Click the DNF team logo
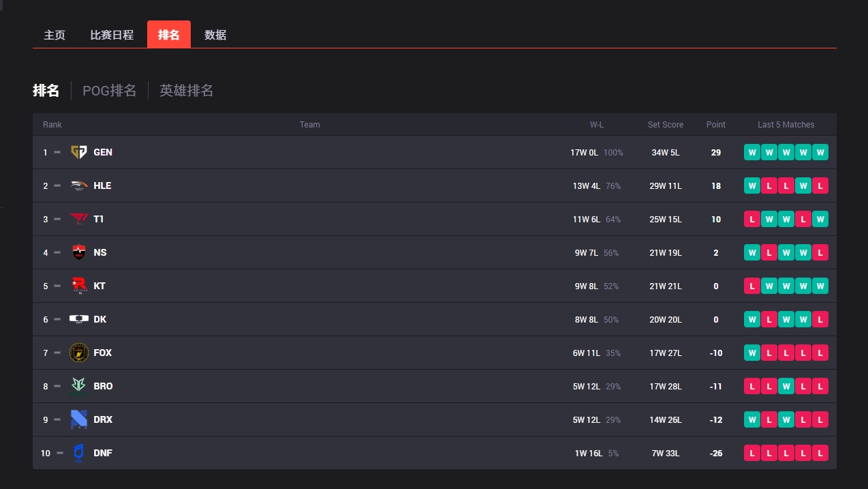The height and width of the screenshot is (489, 868). tap(79, 453)
